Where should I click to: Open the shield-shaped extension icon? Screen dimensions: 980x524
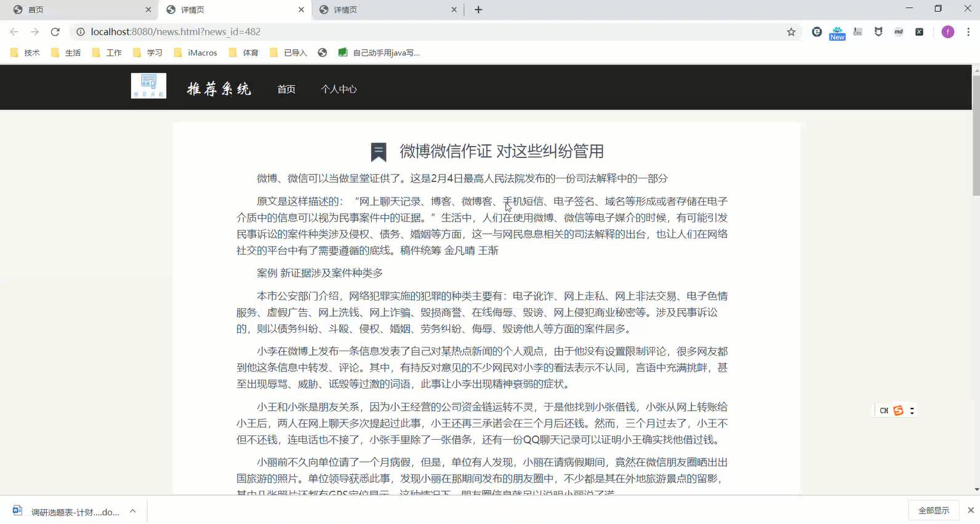(878, 32)
